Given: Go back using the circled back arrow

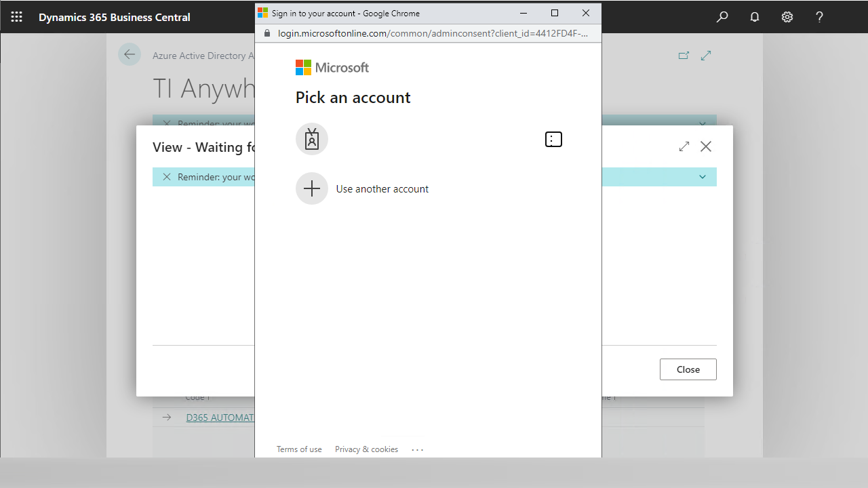Looking at the screenshot, I should (130, 55).
